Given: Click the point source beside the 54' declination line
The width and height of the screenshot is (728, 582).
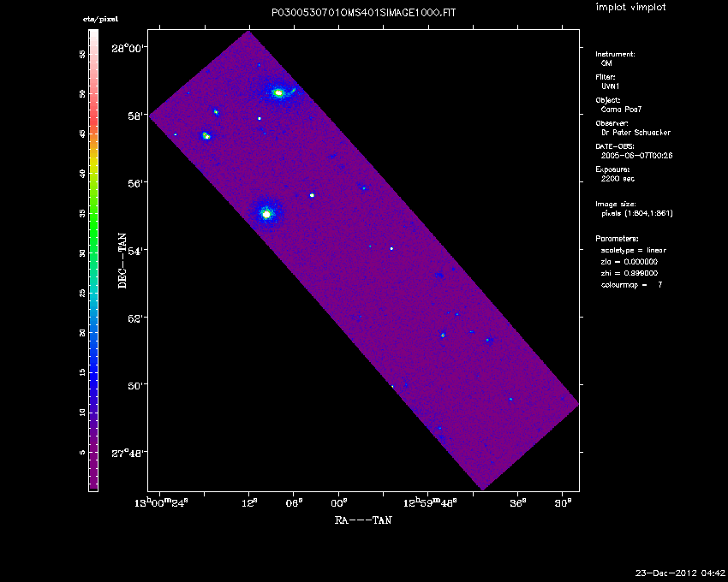Looking at the screenshot, I should coord(391,248).
